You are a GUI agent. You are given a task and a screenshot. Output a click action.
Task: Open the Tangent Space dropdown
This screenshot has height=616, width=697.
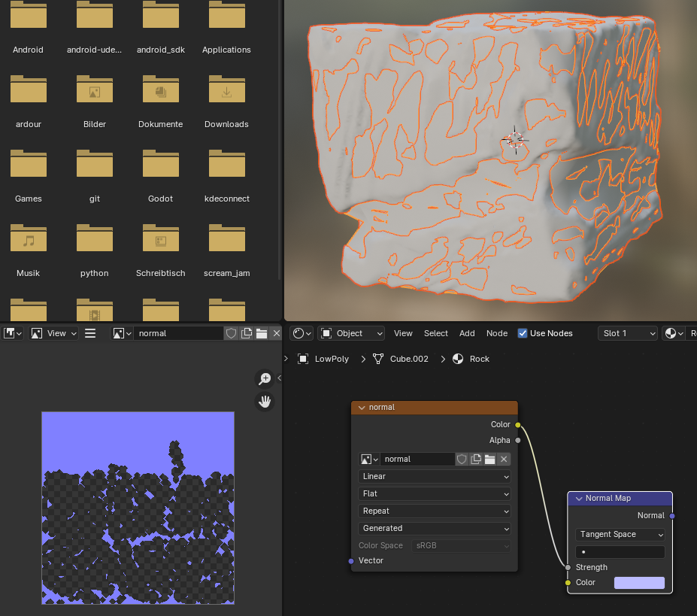(x=620, y=535)
